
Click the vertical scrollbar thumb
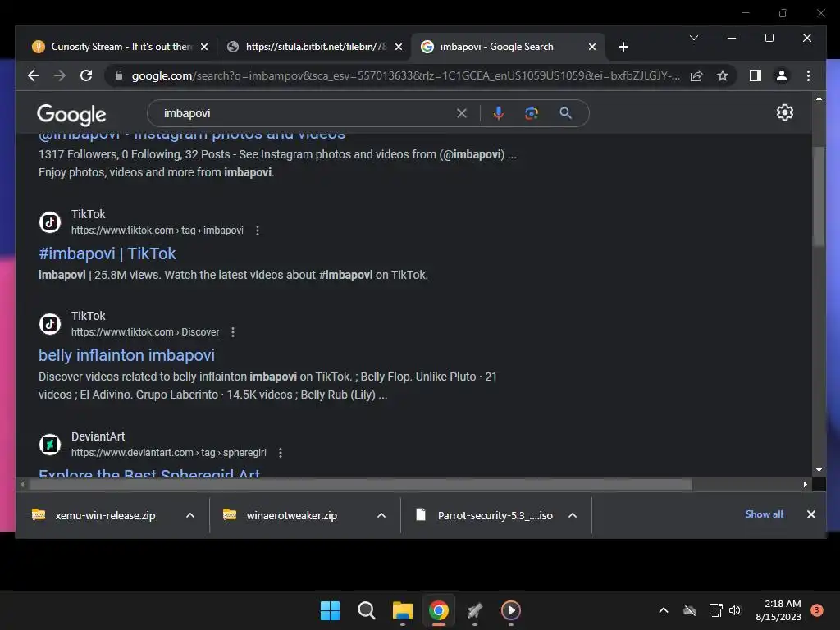coord(818,196)
